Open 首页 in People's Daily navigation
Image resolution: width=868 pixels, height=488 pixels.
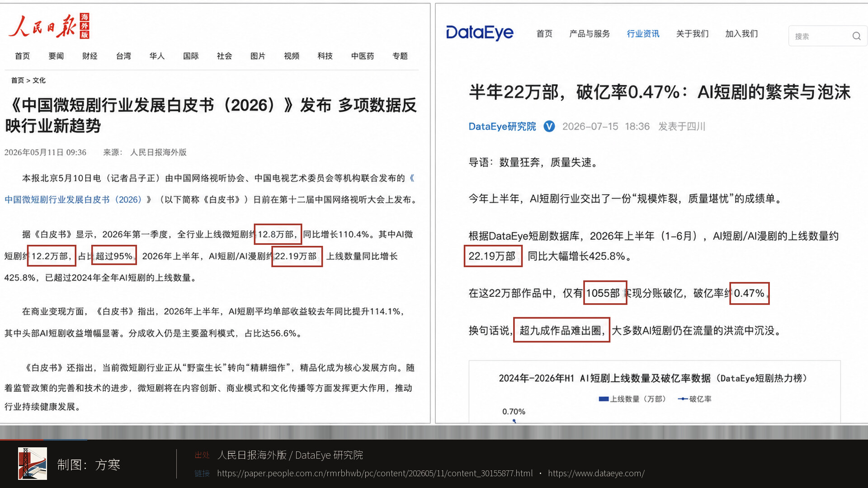click(x=22, y=56)
